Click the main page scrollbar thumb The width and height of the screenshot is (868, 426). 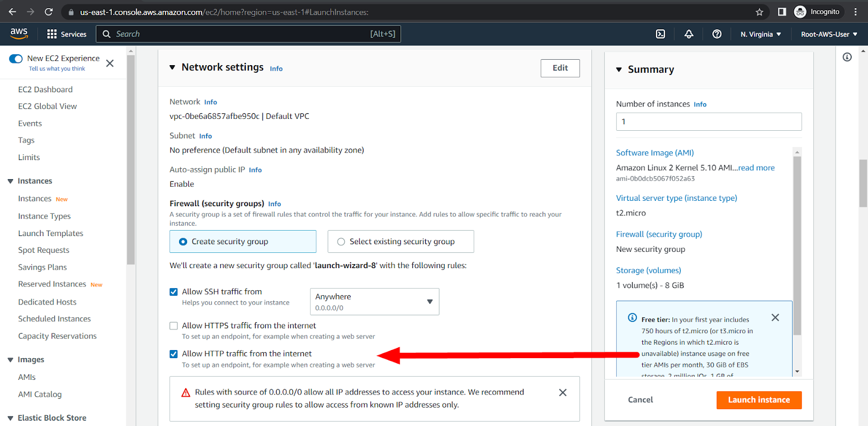(863, 183)
